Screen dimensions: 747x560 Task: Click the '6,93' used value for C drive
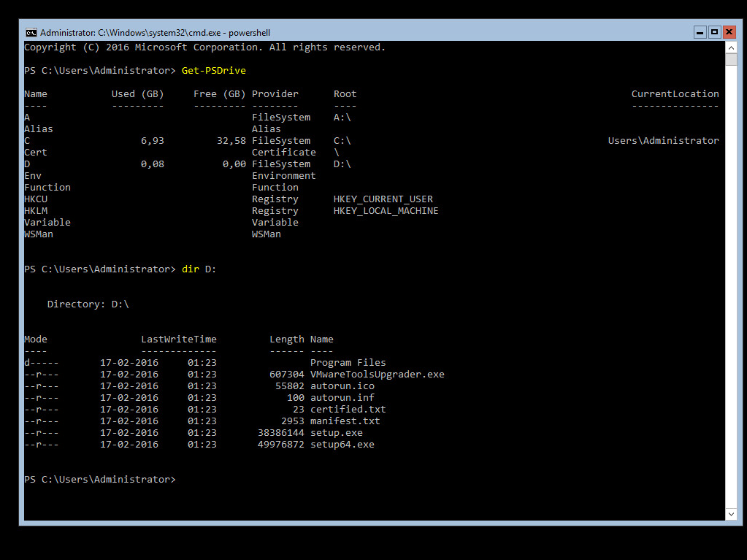[x=153, y=140]
